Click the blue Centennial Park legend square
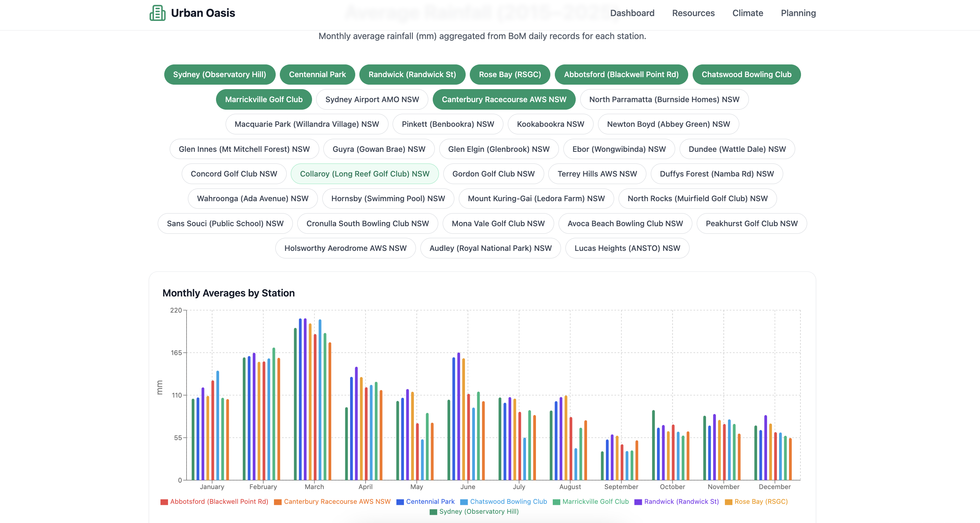This screenshot has width=980, height=523. click(x=400, y=502)
